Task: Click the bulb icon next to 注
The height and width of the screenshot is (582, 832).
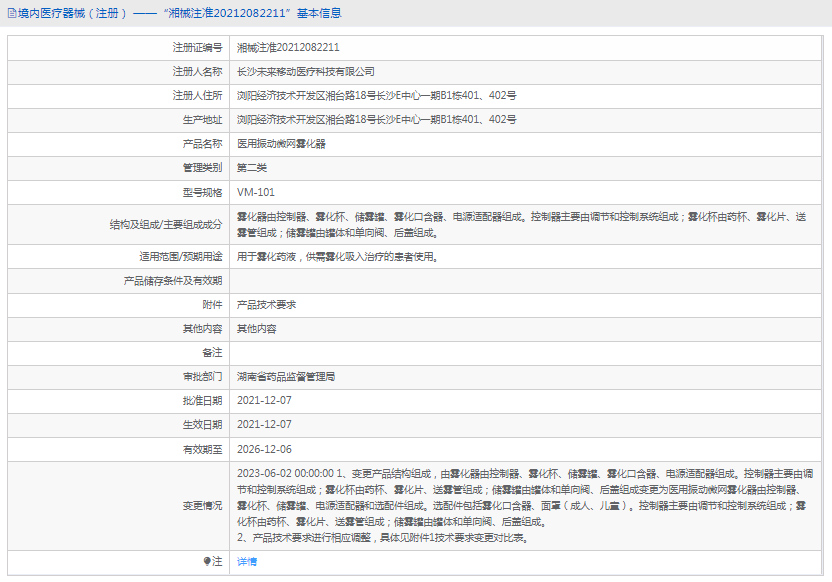Action: click(207, 561)
